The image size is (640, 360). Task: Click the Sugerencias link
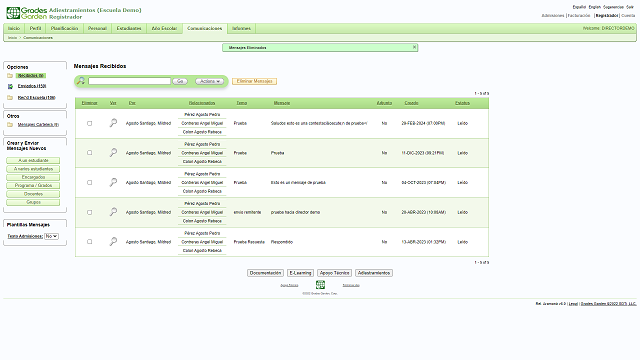[613, 7]
